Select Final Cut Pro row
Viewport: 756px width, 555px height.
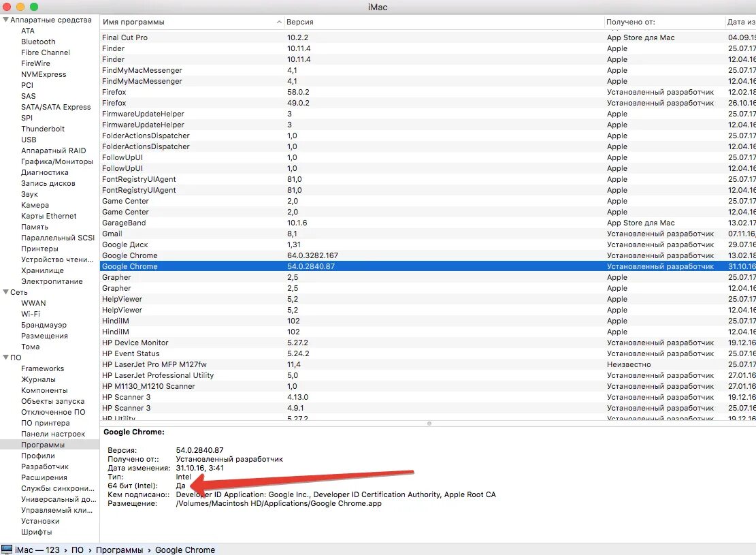click(x=427, y=37)
